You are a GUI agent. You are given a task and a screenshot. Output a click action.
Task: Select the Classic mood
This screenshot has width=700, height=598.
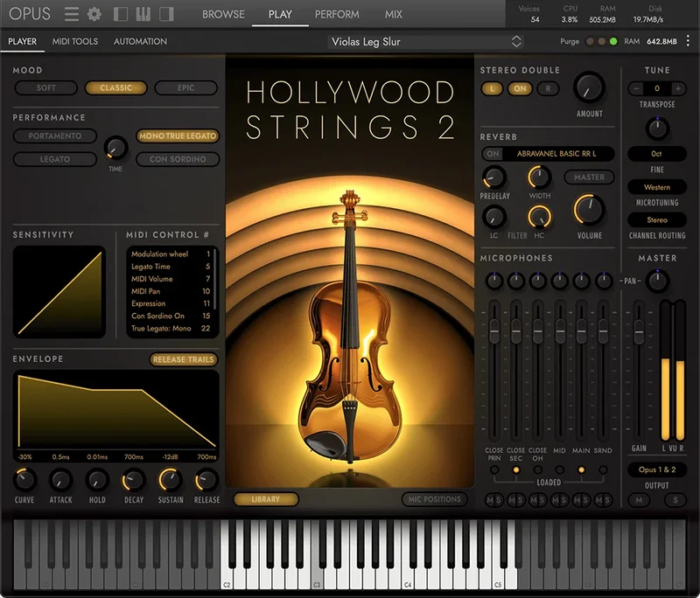[116, 87]
